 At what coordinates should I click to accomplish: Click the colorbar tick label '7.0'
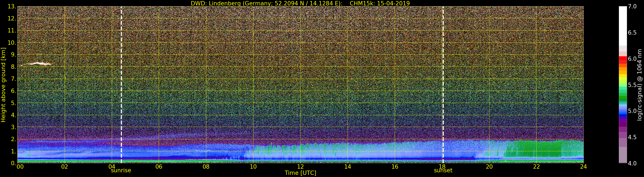(632, 6)
